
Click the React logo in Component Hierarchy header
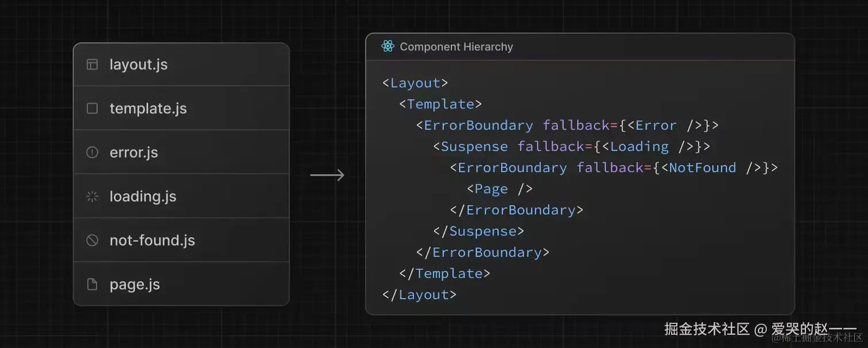(387, 47)
